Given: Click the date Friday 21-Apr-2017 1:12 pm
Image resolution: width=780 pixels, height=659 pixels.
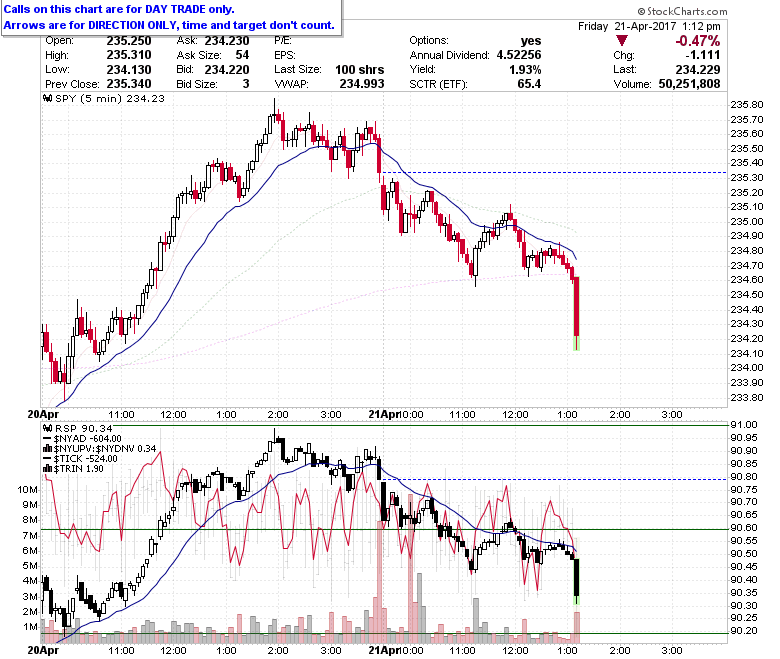Looking at the screenshot, I should [x=649, y=26].
